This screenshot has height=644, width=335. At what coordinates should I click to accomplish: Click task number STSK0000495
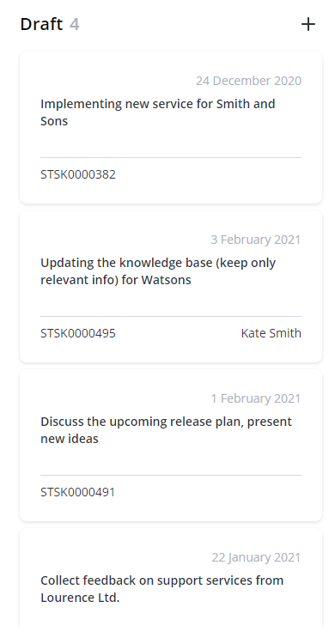point(78,333)
